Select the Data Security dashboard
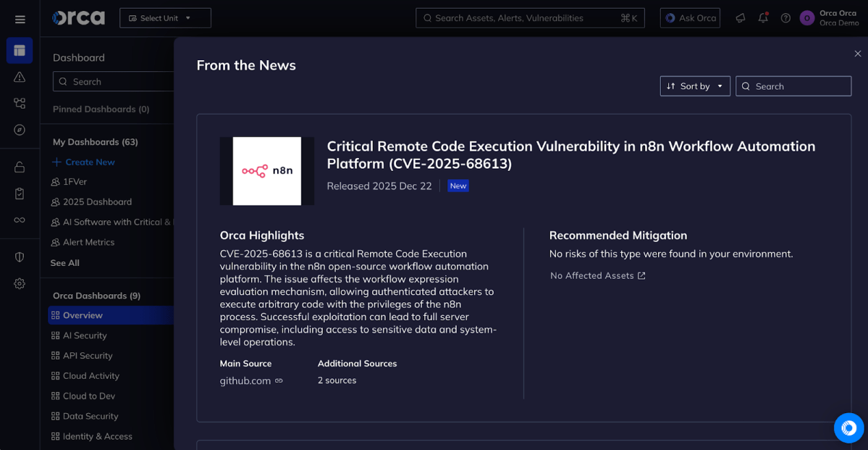 point(90,416)
